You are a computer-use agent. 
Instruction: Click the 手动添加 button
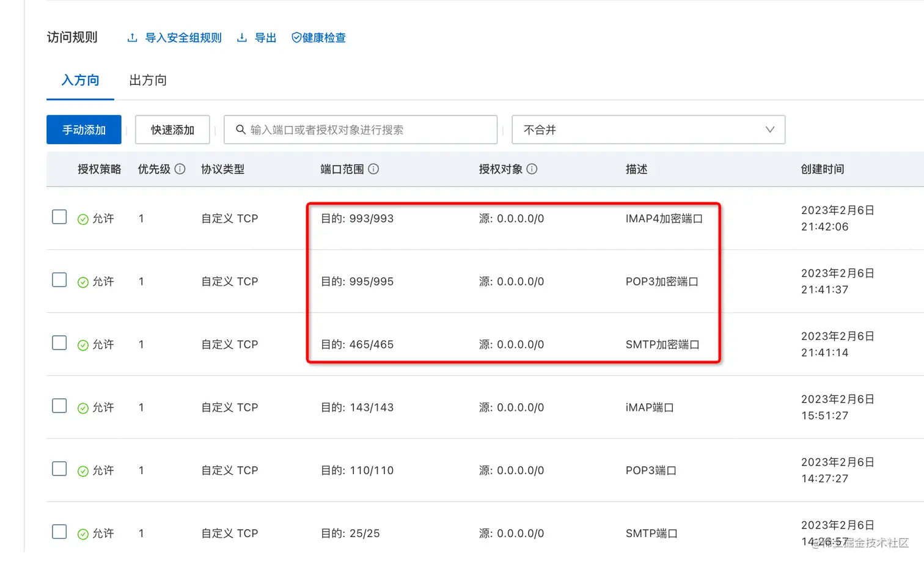coord(84,130)
